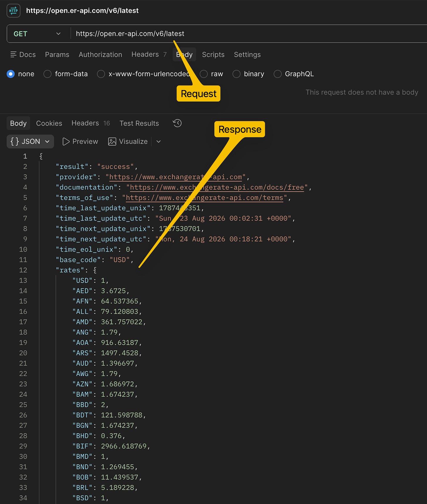Click the ARS value 1497.4528
This screenshot has height=504, width=427.
pos(120,353)
